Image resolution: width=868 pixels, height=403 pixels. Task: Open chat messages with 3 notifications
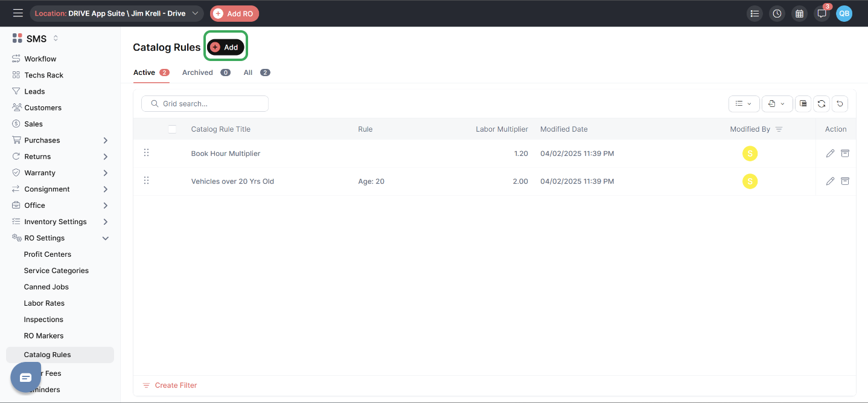click(x=822, y=13)
